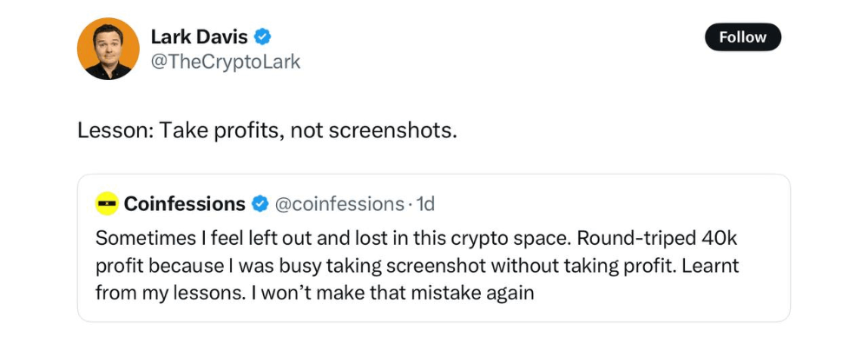Click the black Follow button
Screen dimensions: 868x337
click(x=742, y=37)
